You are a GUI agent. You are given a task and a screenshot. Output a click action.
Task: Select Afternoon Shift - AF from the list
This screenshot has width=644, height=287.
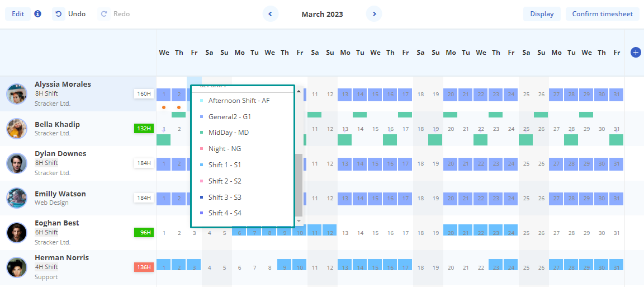coord(239,101)
